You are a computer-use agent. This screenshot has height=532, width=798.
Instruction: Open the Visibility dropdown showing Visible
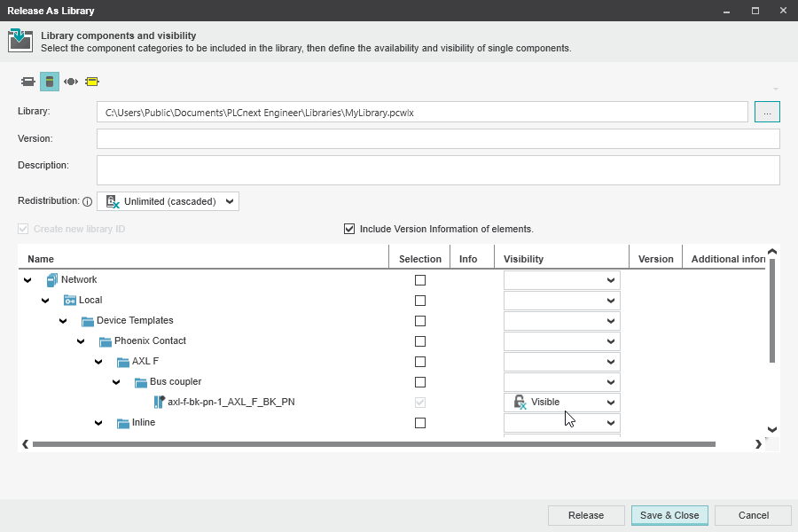[562, 403]
